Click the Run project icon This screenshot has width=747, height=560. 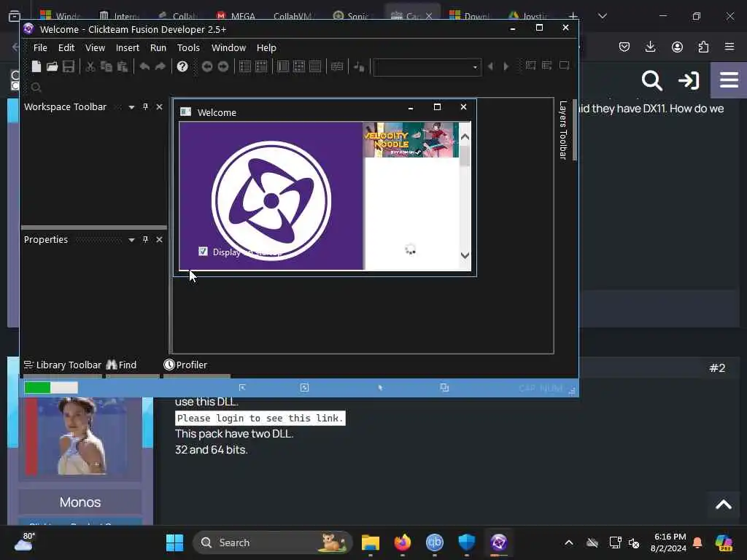(531, 65)
